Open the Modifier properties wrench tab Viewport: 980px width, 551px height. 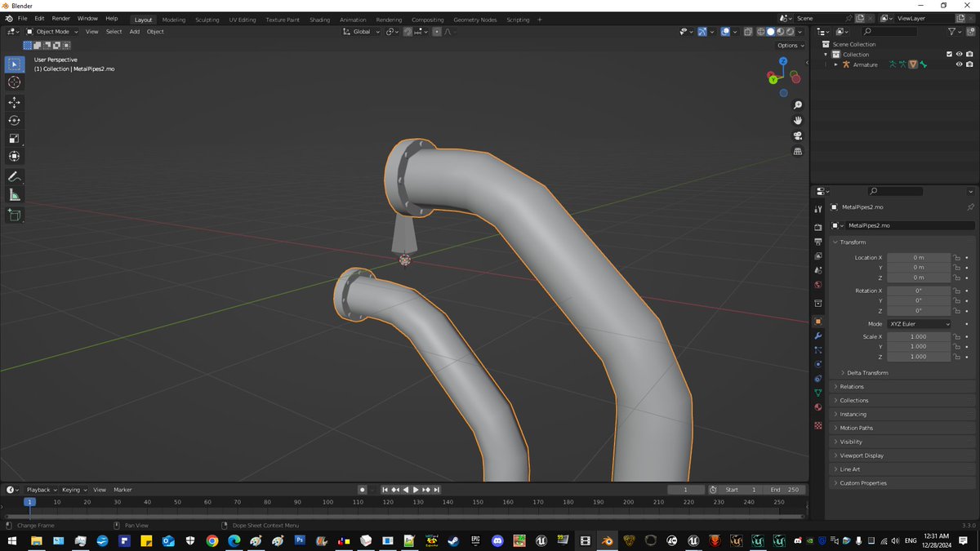817,335
